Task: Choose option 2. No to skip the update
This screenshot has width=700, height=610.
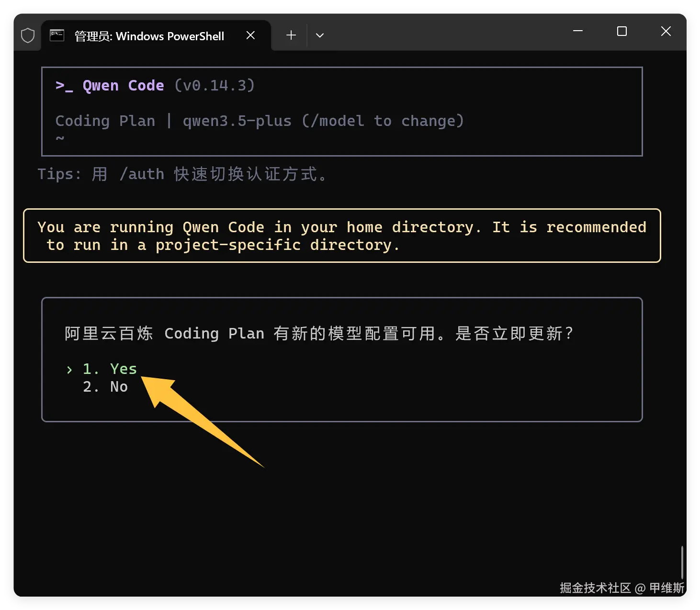Action: [105, 386]
